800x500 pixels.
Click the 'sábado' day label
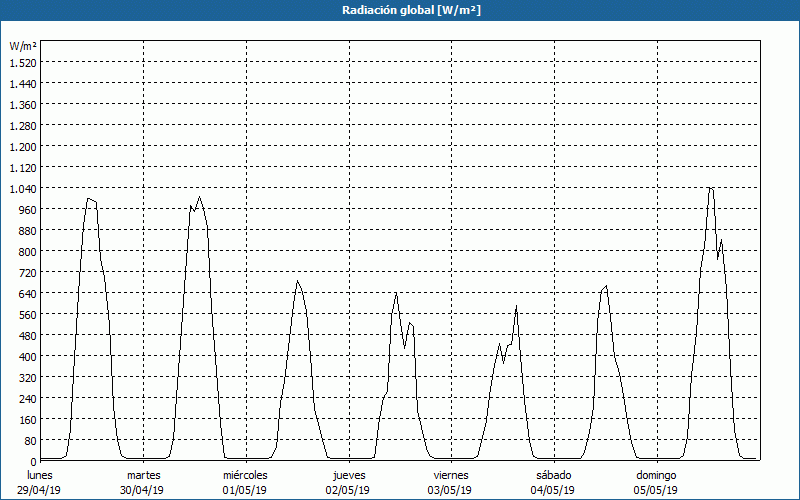pyautogui.click(x=553, y=475)
